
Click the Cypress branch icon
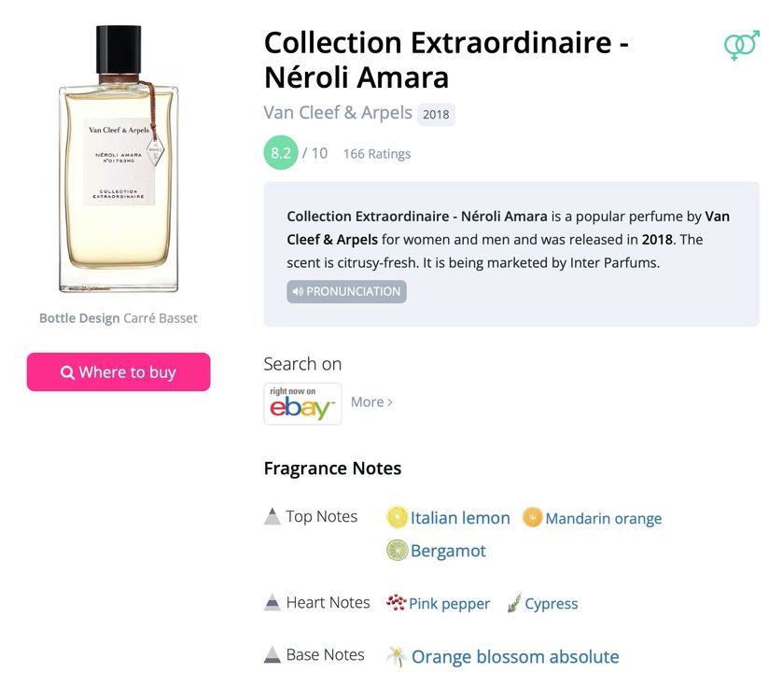coord(514,602)
